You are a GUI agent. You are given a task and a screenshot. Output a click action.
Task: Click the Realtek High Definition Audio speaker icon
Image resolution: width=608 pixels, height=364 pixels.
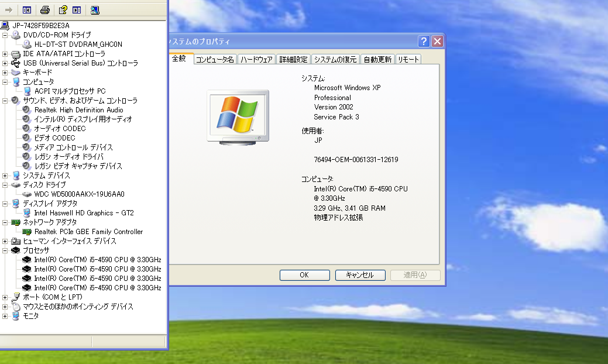[26, 109]
